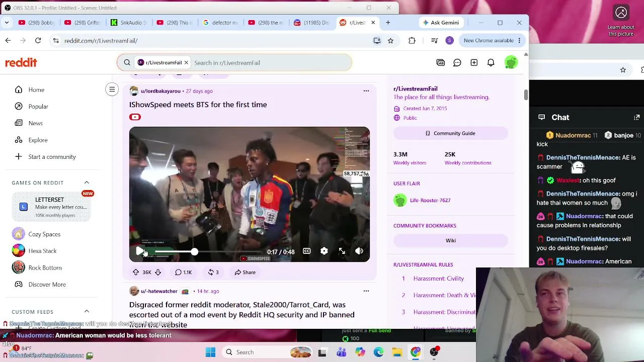This screenshot has height=362, width=644.
Task: Click the Reddit page vertical scrollbar
Action: coord(526,94)
